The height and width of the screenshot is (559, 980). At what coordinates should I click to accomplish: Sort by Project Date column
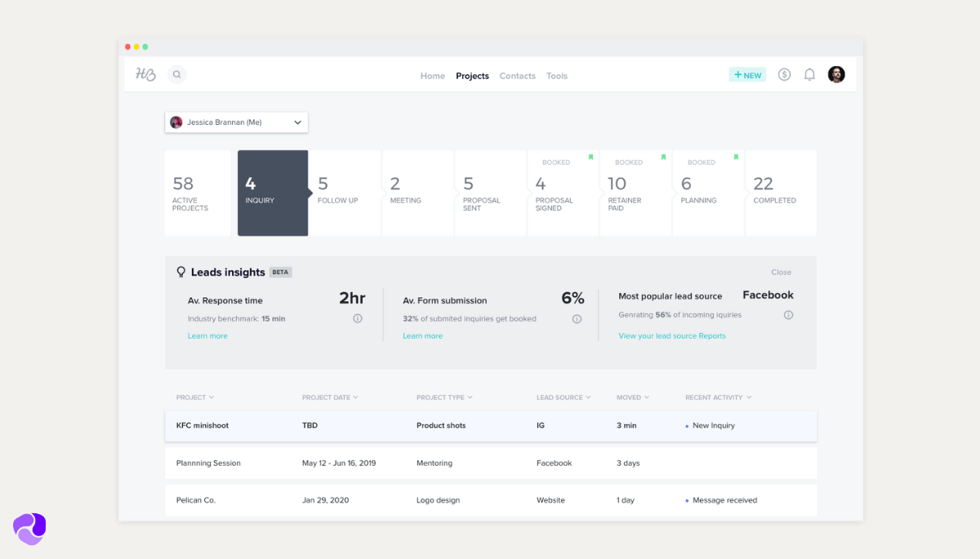[x=330, y=397]
